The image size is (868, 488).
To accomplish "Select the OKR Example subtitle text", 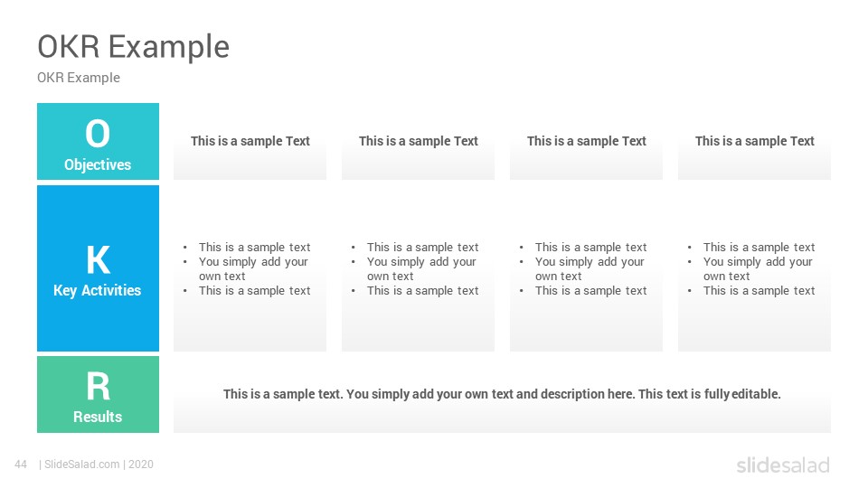I will (79, 78).
